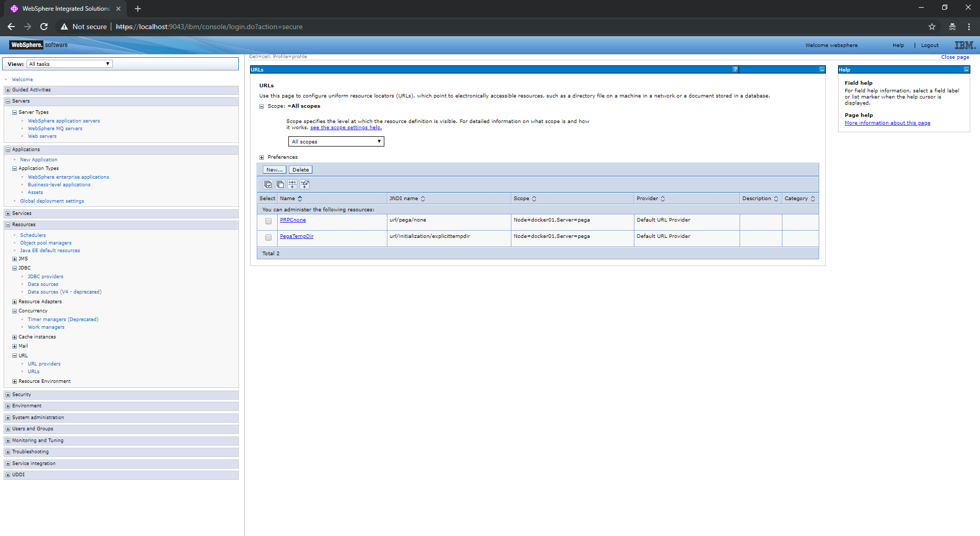Open Troubleshooting navigation section

click(x=31, y=452)
